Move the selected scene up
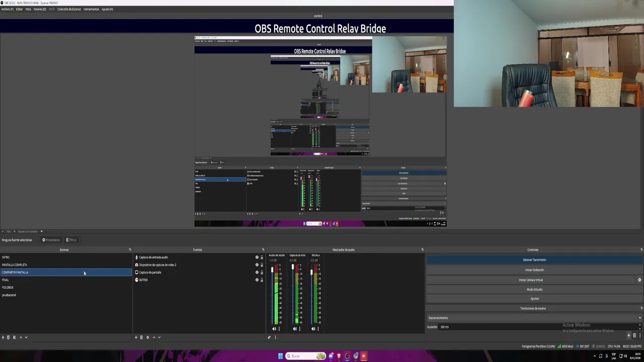 (x=21, y=337)
